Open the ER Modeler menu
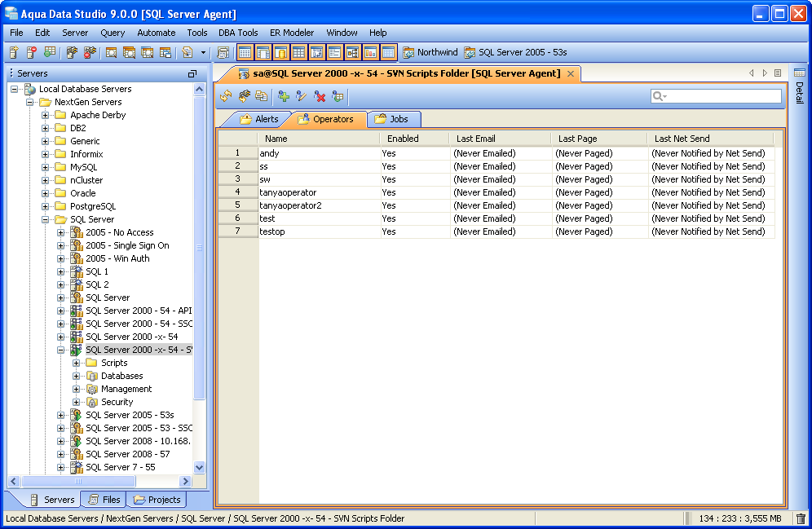The width and height of the screenshot is (812, 529). point(292,33)
